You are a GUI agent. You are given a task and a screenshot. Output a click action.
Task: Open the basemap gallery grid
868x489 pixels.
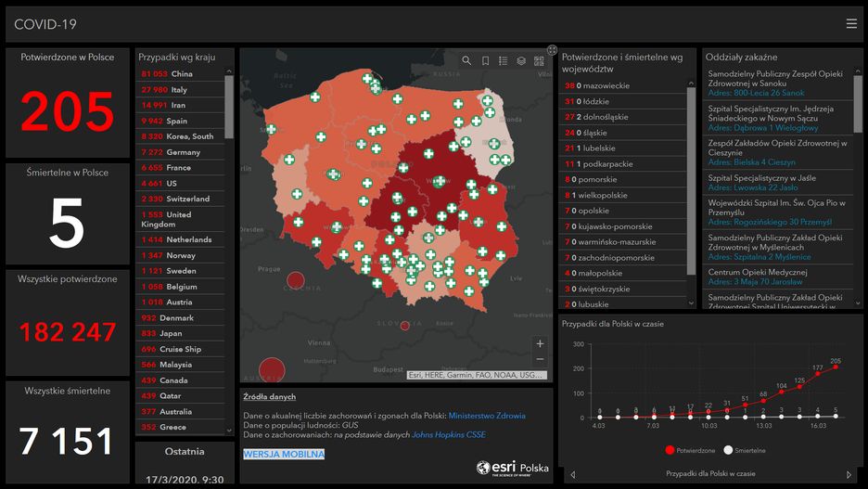[539, 61]
